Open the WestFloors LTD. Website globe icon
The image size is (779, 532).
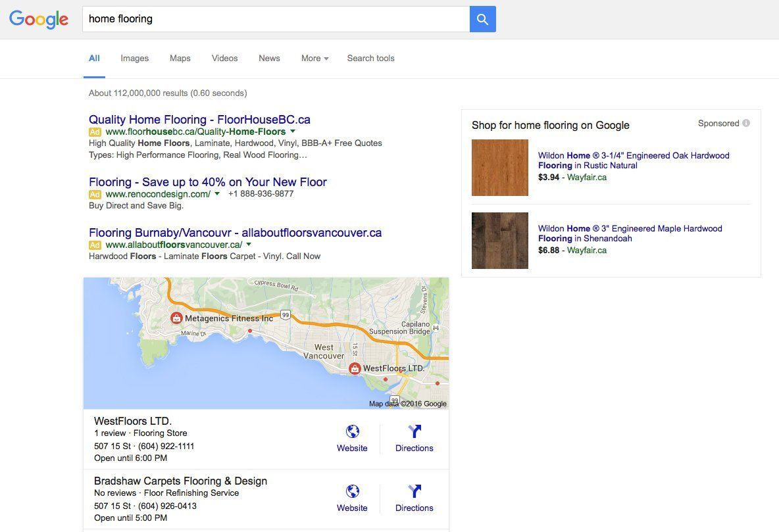[352, 431]
